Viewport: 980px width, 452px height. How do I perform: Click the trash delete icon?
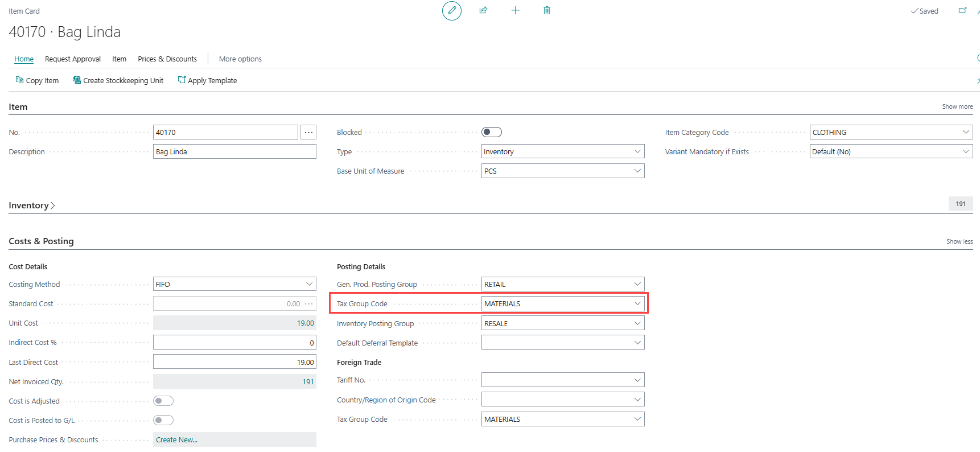click(x=546, y=10)
